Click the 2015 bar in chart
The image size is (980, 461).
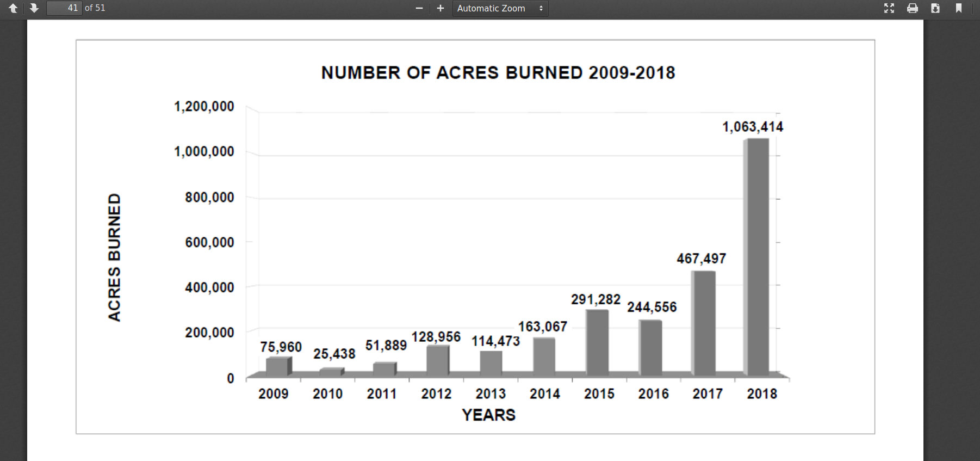(597, 343)
